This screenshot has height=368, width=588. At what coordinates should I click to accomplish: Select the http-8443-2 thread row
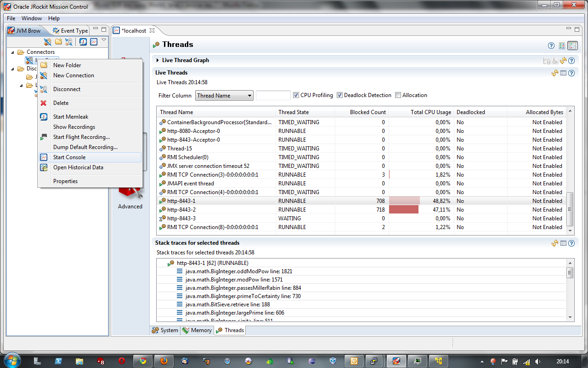coord(361,210)
